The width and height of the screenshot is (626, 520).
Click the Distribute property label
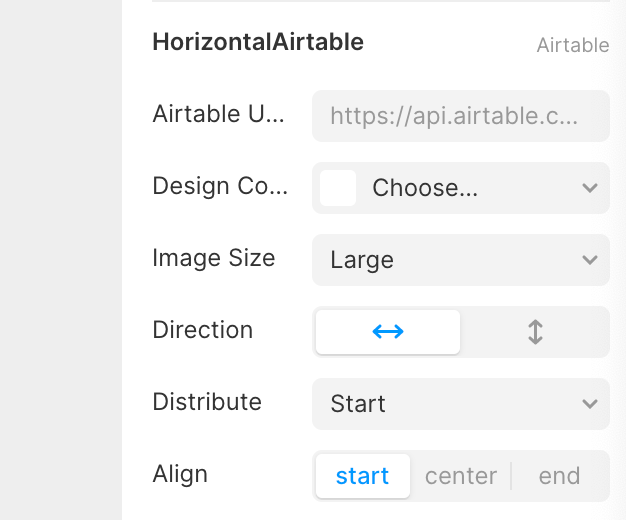point(207,402)
